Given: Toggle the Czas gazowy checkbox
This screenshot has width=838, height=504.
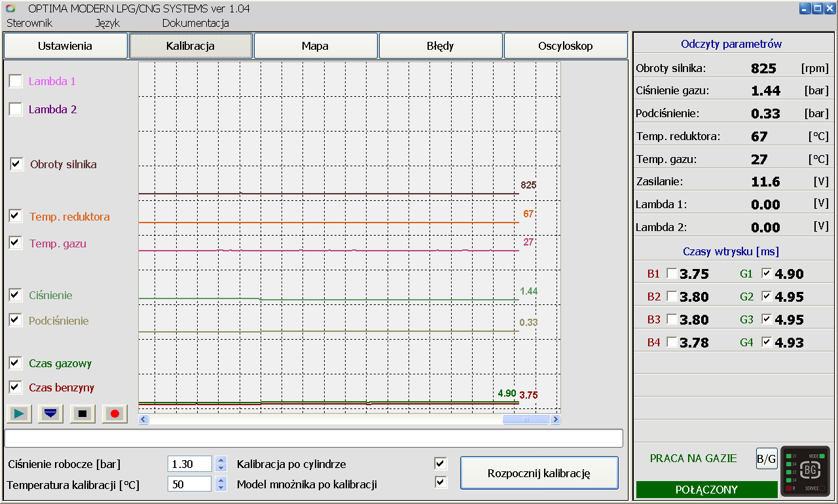Looking at the screenshot, I should 15,363.
